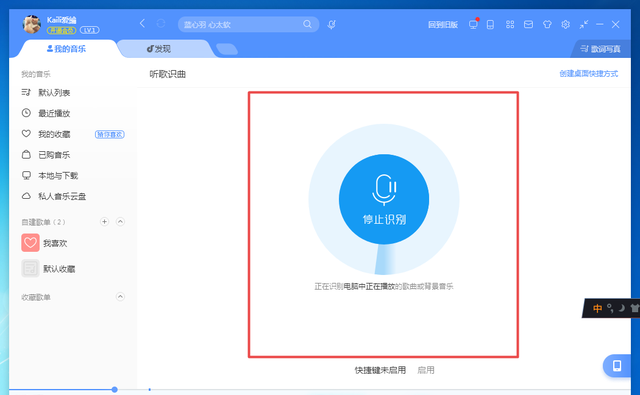Open the gear settings icon

pos(565,24)
